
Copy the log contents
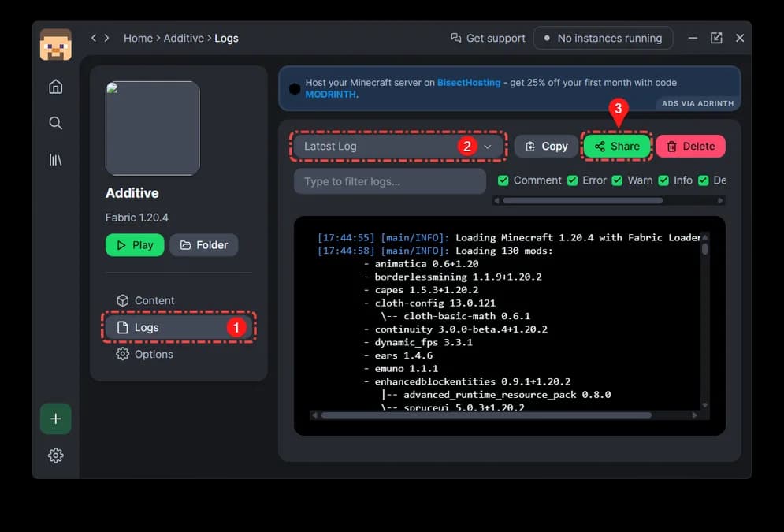(x=547, y=147)
